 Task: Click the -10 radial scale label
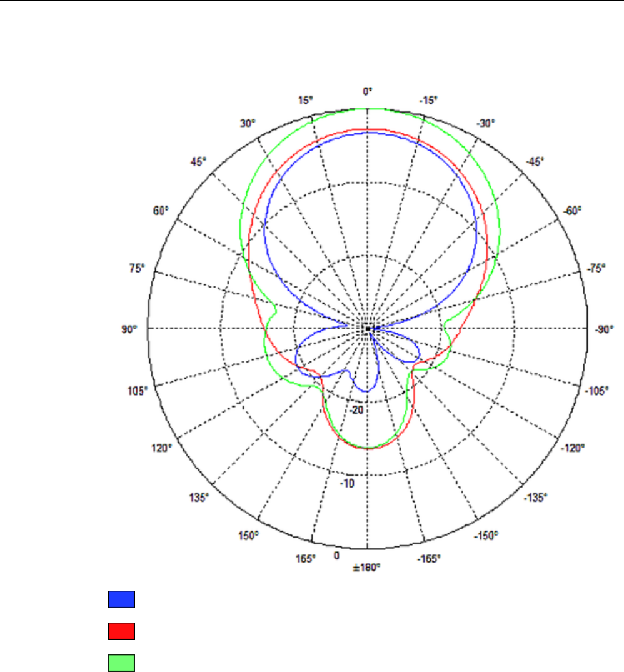coord(347,483)
